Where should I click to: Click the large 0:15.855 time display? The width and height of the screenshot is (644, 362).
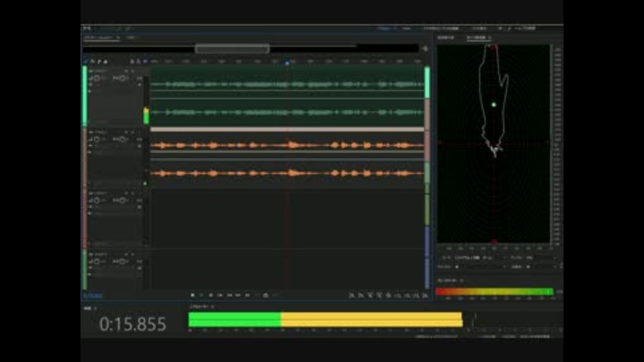(133, 324)
